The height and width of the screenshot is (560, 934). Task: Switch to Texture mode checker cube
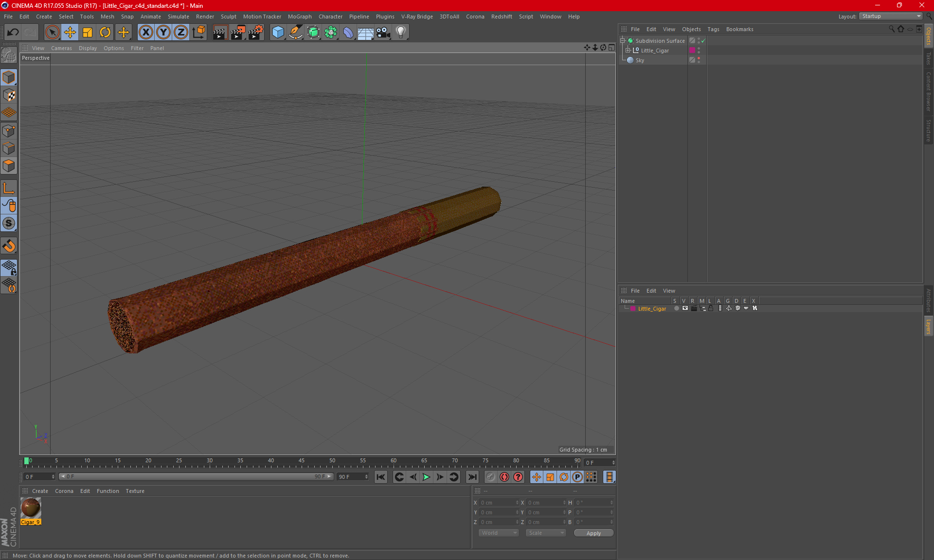9,95
